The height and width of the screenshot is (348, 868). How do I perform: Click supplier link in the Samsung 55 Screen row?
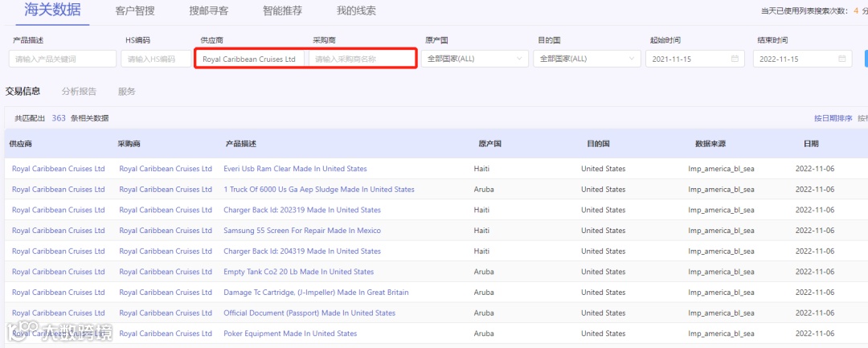click(x=58, y=230)
